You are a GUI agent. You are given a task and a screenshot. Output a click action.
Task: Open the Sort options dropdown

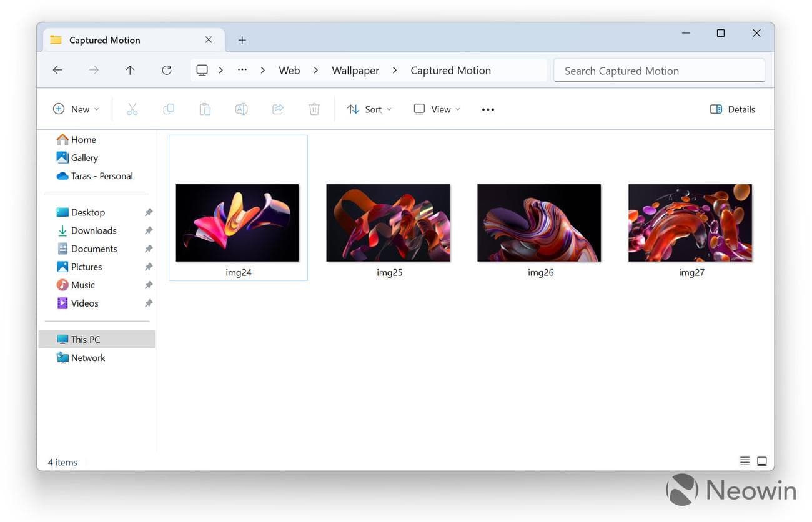pyautogui.click(x=369, y=109)
